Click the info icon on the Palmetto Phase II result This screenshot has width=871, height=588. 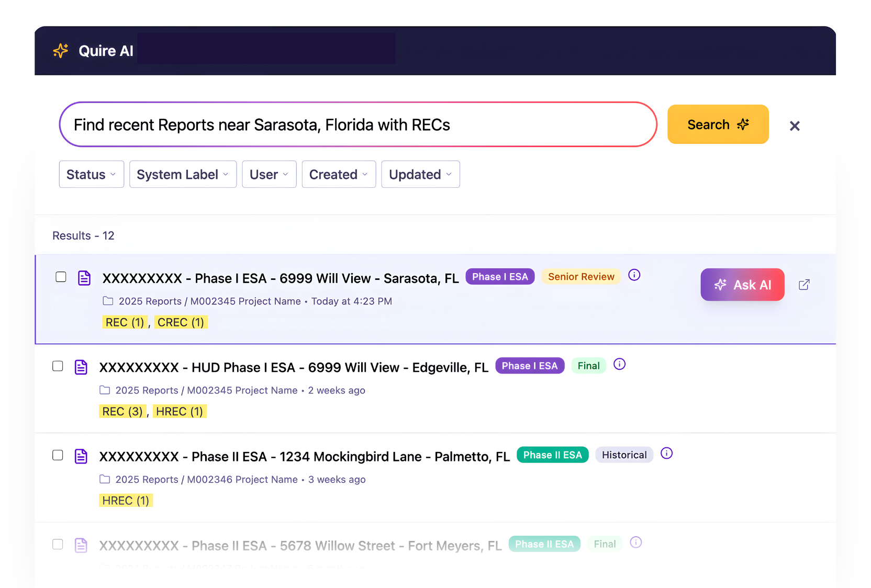point(666,454)
